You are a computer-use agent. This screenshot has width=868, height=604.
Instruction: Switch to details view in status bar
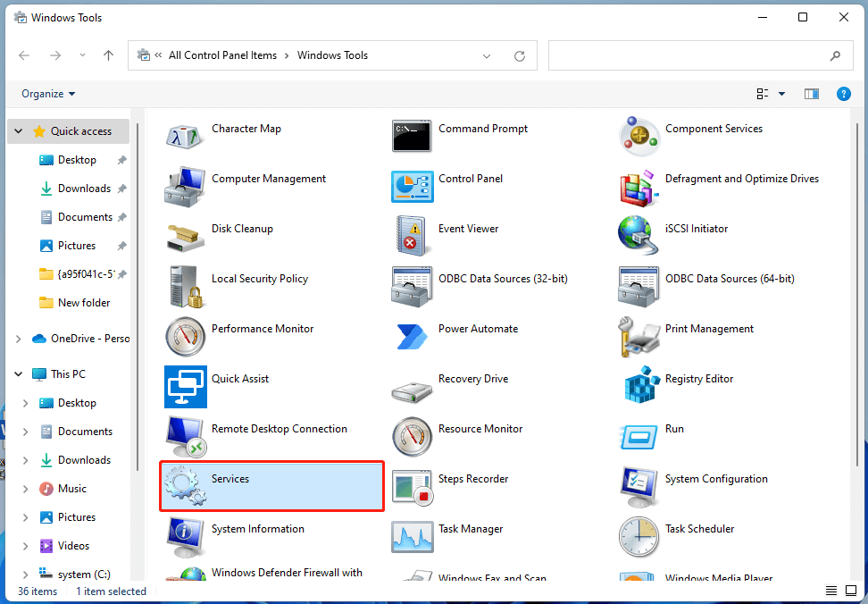pyautogui.click(x=830, y=591)
